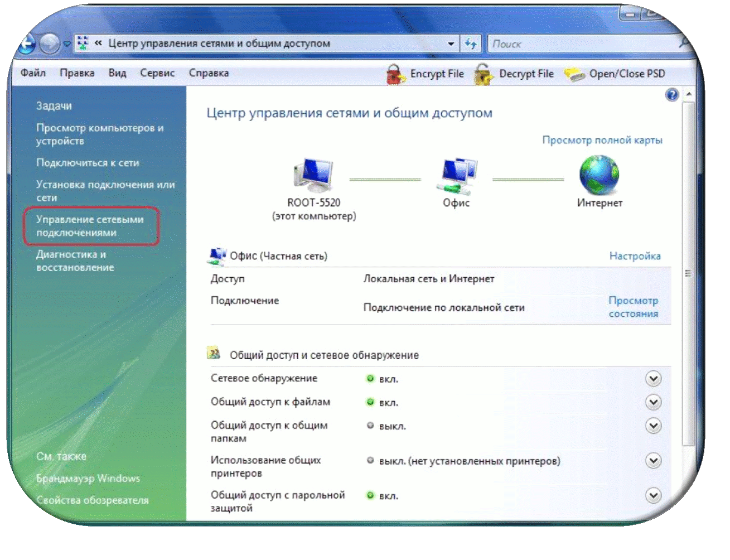Viewport: 730px width, 560px height.
Task: Click the Decrypt File padlock icon
Action: point(484,74)
